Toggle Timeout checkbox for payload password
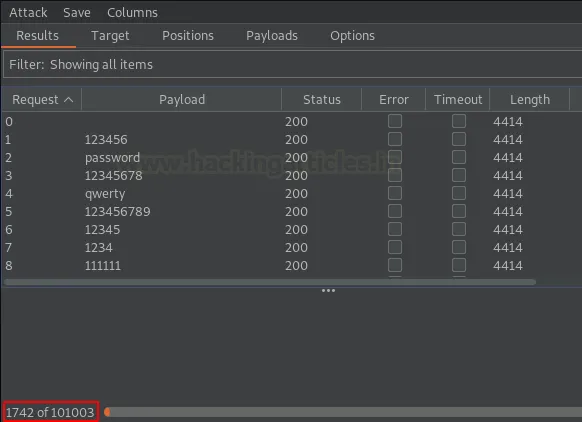This screenshot has width=582, height=422. (x=459, y=157)
